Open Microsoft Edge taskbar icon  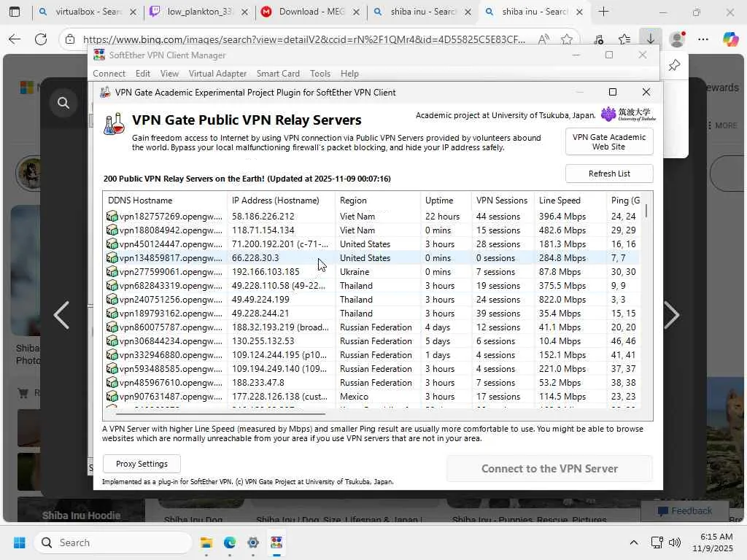click(x=230, y=542)
